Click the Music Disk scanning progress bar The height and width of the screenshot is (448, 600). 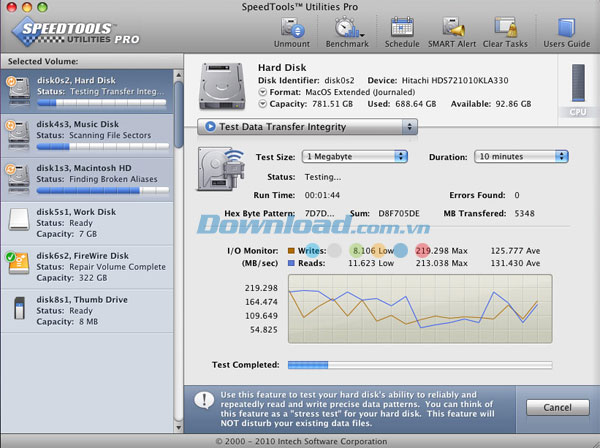point(103,146)
